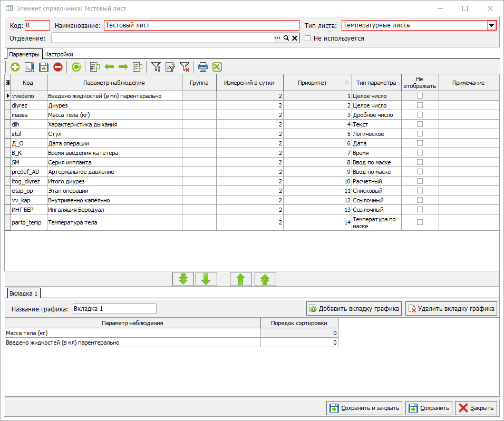Click the Закрыть button
504x421 pixels.
pos(476,408)
